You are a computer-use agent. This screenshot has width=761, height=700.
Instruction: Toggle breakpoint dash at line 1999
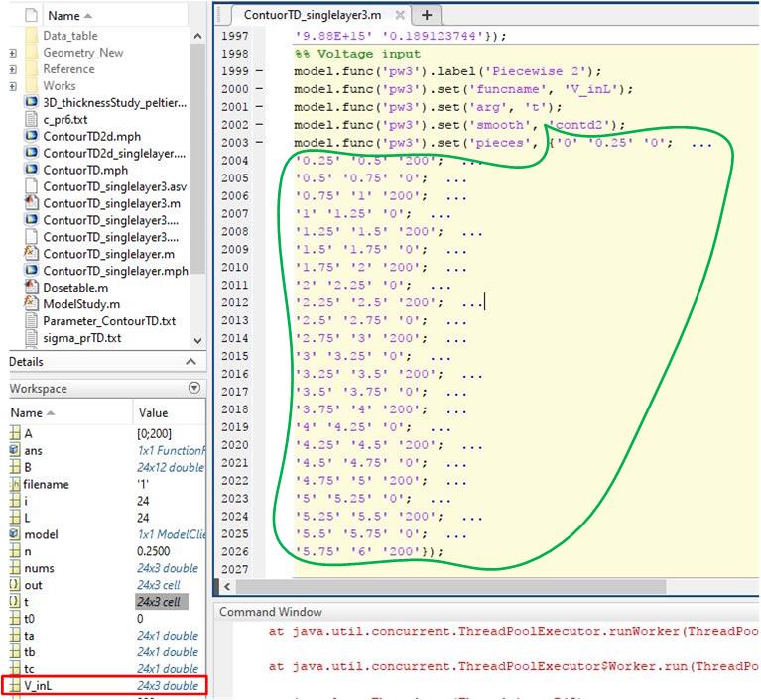click(259, 72)
